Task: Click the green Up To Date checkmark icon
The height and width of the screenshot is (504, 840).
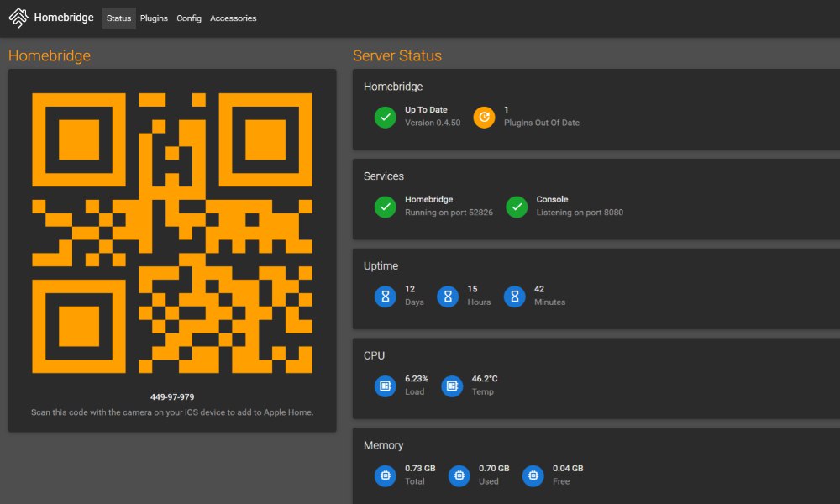Action: [x=386, y=118]
